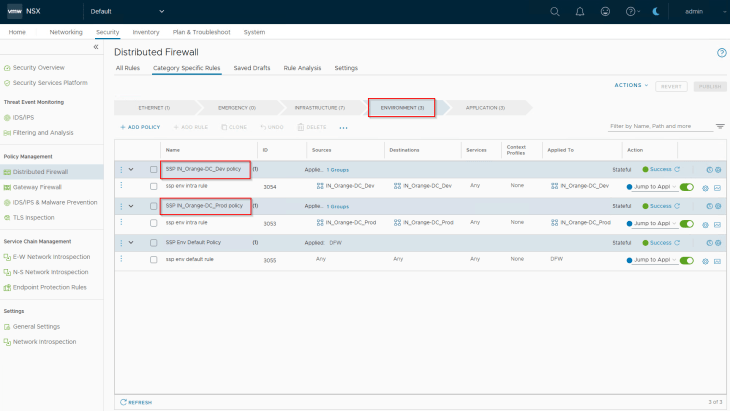Open the feedback smiley icon
The width and height of the screenshot is (730, 411).
(606, 11)
